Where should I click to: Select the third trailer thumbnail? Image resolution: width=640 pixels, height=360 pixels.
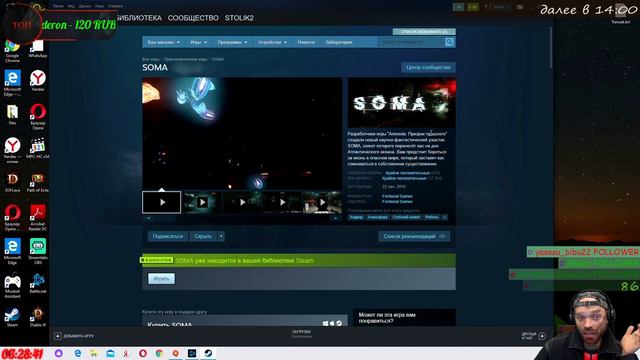(242, 202)
